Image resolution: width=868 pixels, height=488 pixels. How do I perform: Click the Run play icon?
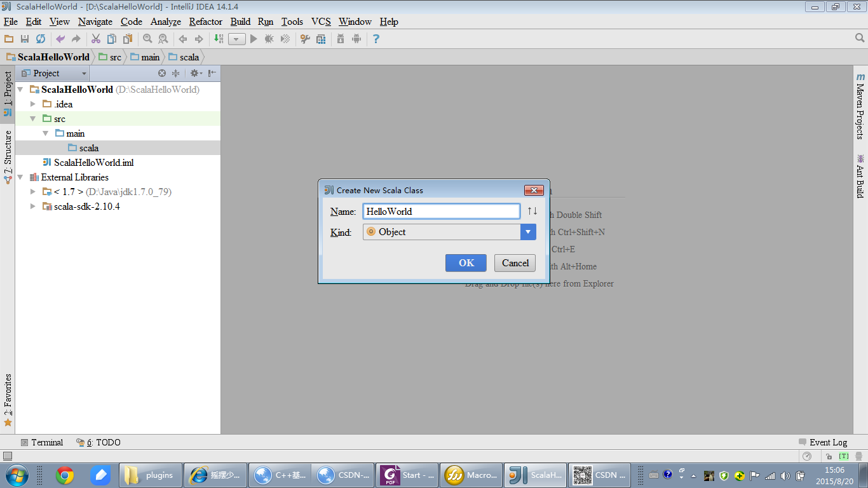(x=254, y=39)
